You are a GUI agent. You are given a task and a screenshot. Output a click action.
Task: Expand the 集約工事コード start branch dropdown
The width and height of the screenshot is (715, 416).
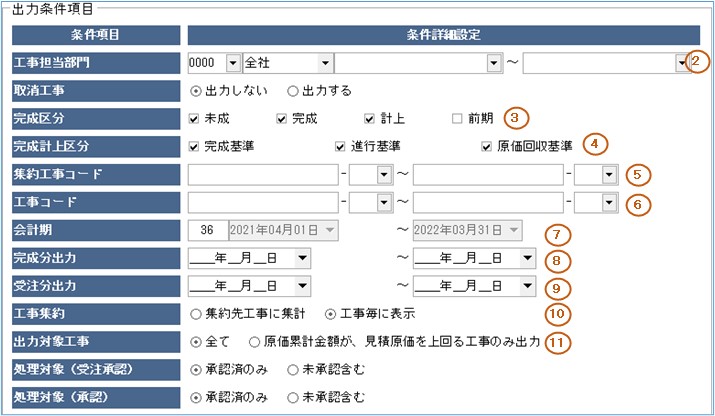click(381, 175)
